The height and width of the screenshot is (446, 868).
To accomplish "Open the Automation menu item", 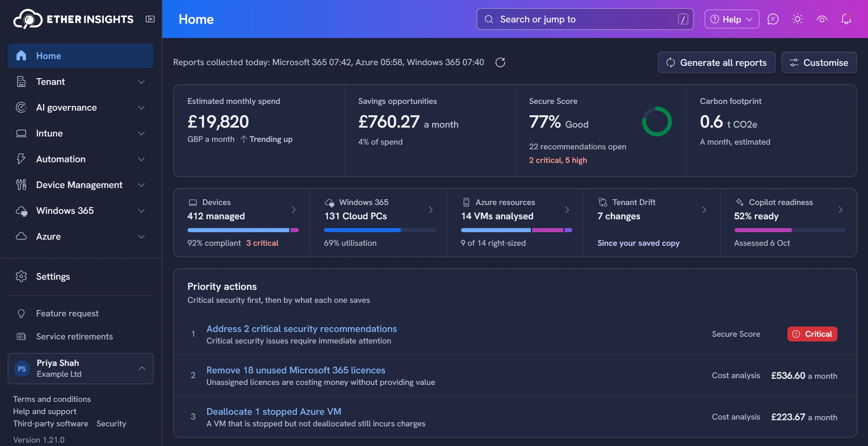I will (80, 159).
